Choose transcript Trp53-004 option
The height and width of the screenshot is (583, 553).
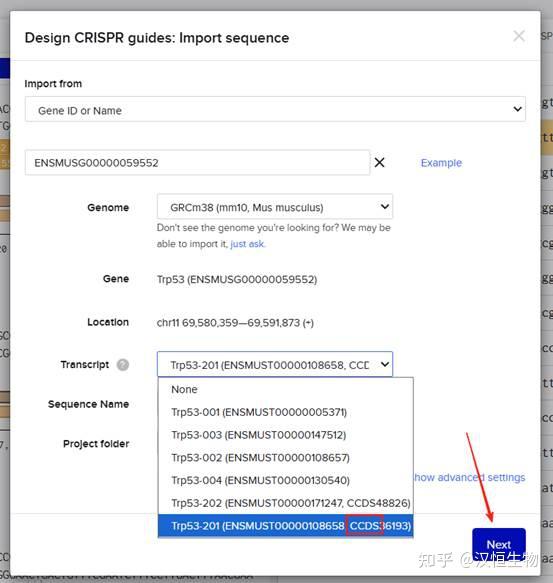[286, 480]
